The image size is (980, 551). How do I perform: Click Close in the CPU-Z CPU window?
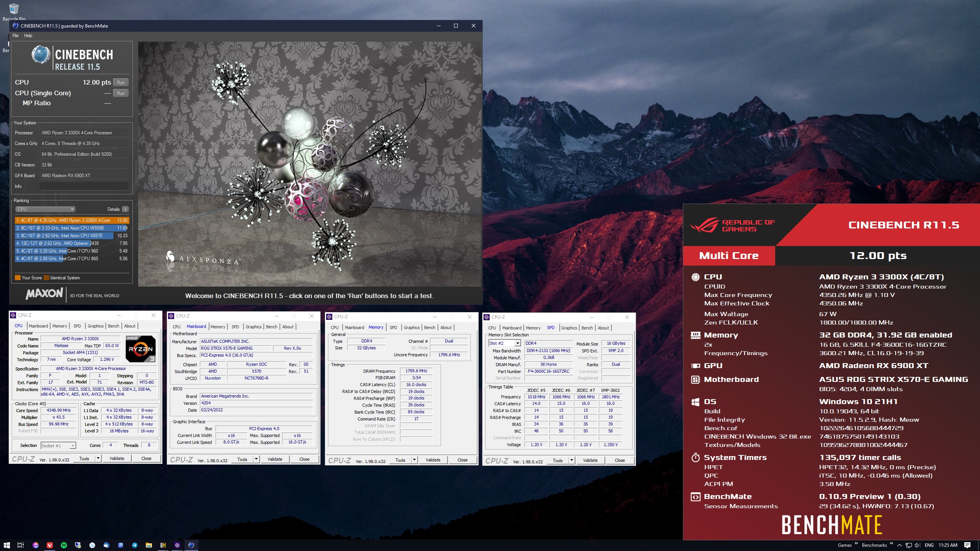click(146, 458)
